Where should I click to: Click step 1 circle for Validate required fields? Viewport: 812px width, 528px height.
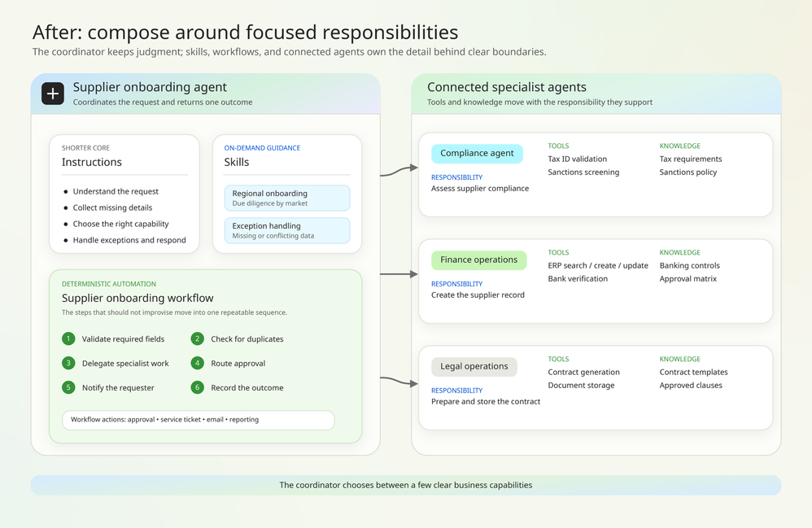[68, 339]
